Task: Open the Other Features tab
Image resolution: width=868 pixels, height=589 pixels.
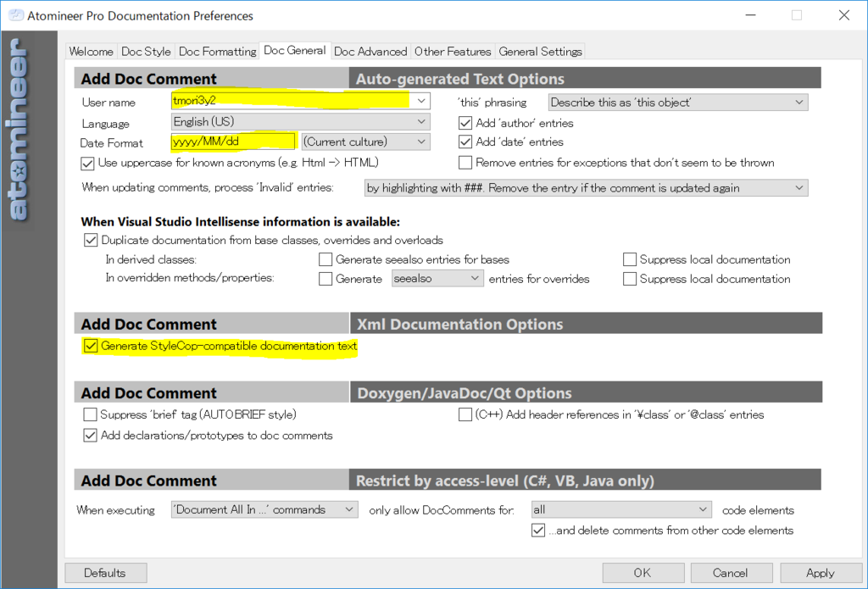Action: (453, 52)
